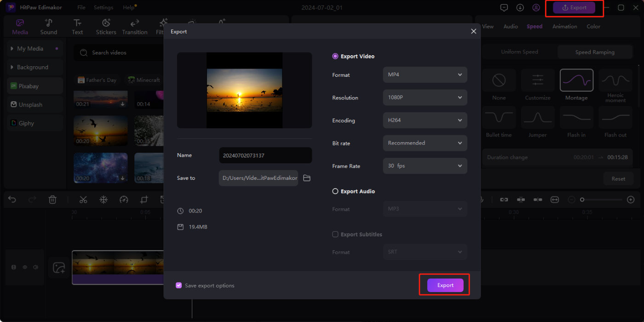Click the Reset button in speed panel

pyautogui.click(x=618, y=178)
